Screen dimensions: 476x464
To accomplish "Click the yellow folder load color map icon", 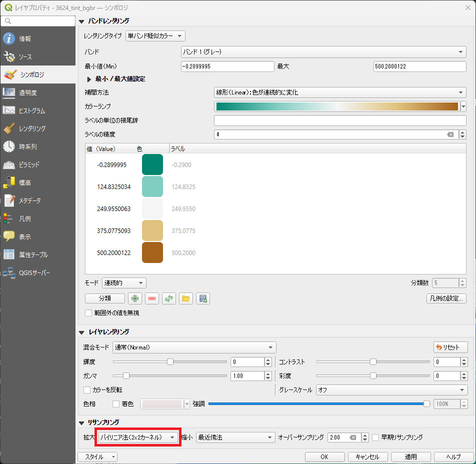I will 186,298.
